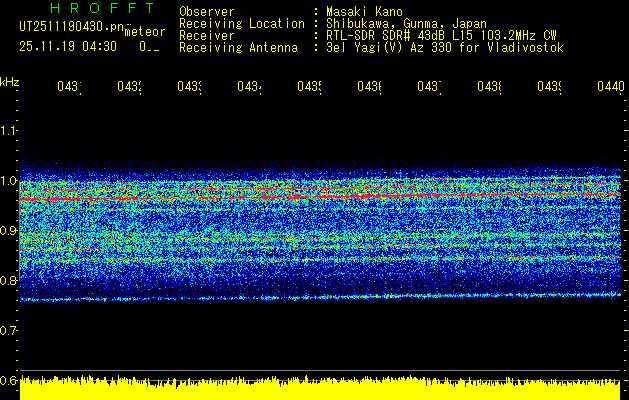Click the 0.6 kHz axis label
629x400 pixels.
(x=8, y=380)
